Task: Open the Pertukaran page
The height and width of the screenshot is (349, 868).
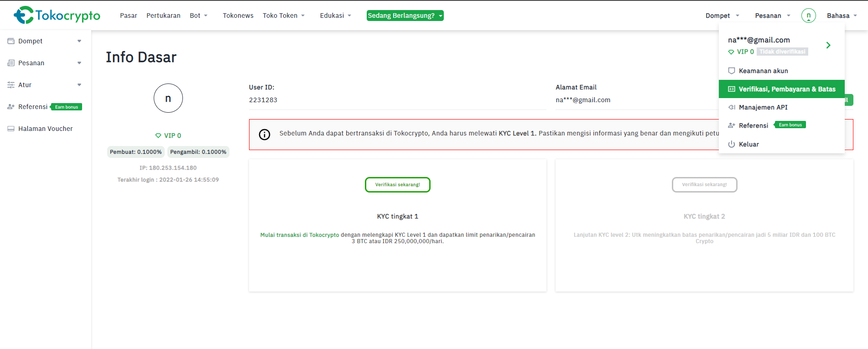Action: point(163,16)
